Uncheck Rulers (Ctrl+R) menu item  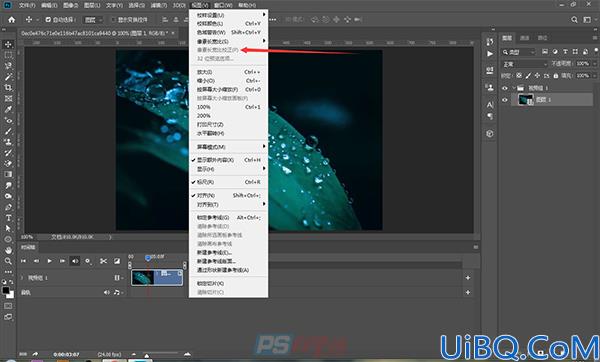point(228,182)
